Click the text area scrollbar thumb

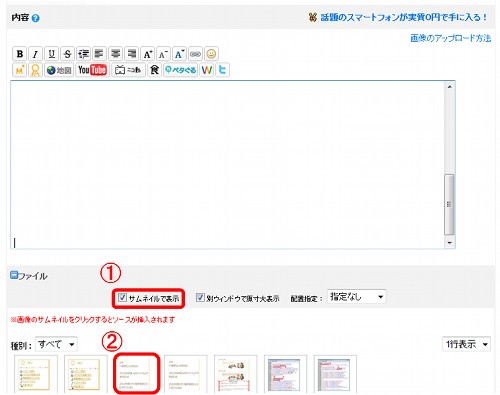pos(449,204)
